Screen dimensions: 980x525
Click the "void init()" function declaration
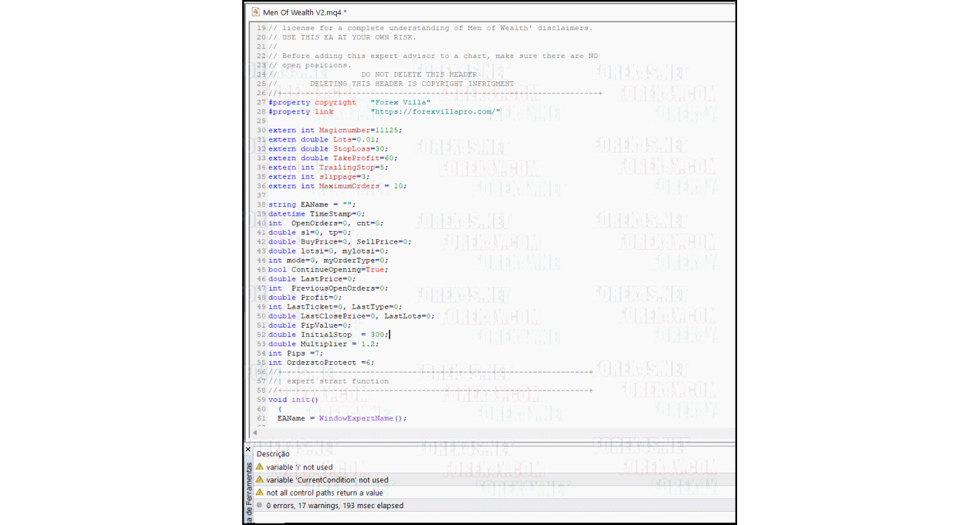point(290,399)
